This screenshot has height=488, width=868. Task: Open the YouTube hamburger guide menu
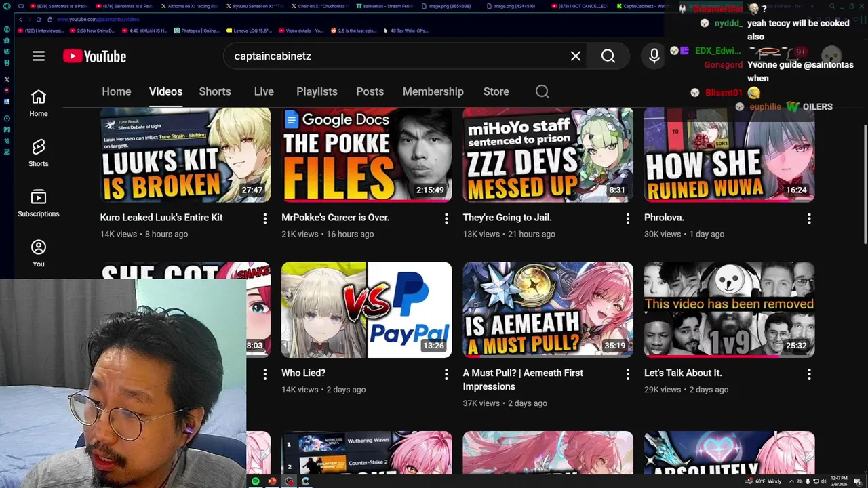[39, 56]
